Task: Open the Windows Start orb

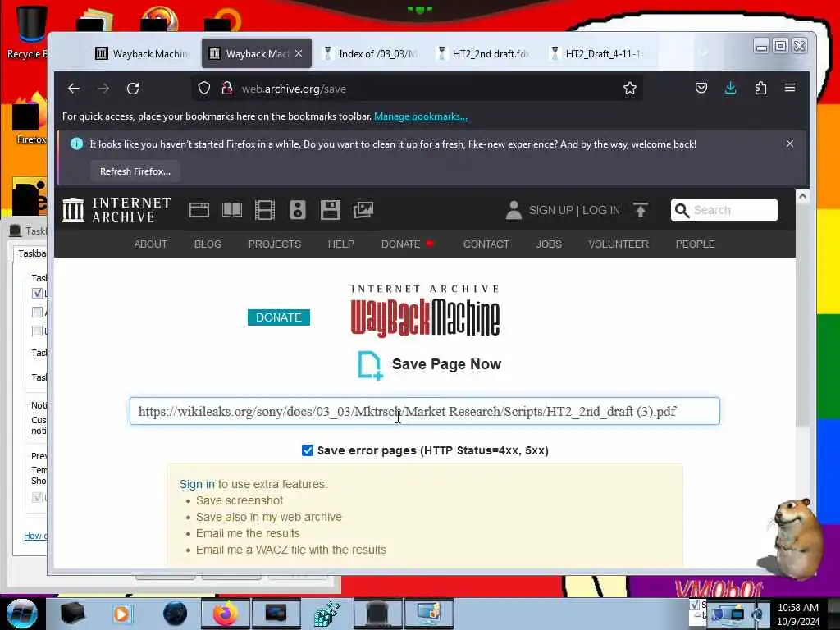Action: pyautogui.click(x=21, y=614)
